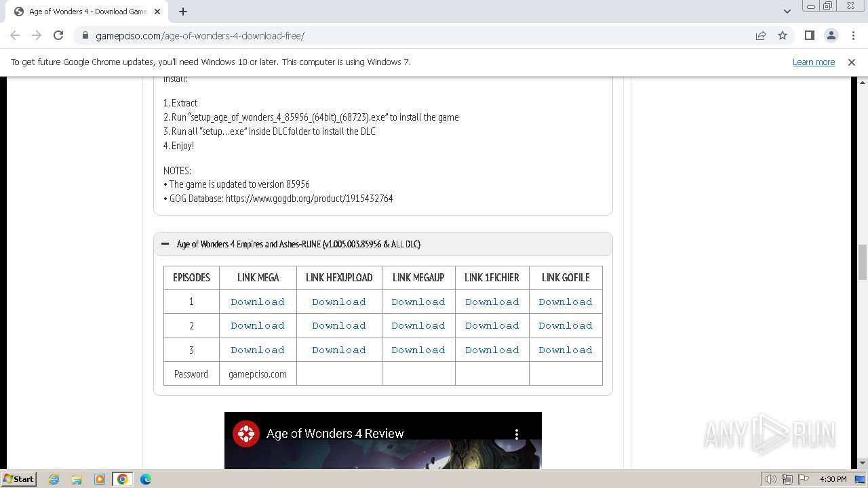Download episode 1 from HEXUPLOAD
The width and height of the screenshot is (868, 488).
click(x=339, y=302)
